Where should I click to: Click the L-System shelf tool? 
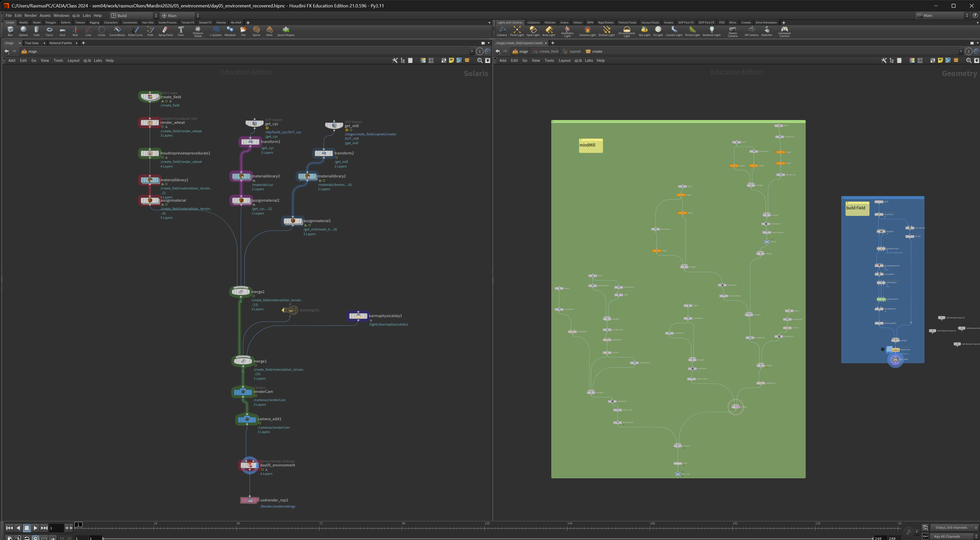[x=216, y=31]
